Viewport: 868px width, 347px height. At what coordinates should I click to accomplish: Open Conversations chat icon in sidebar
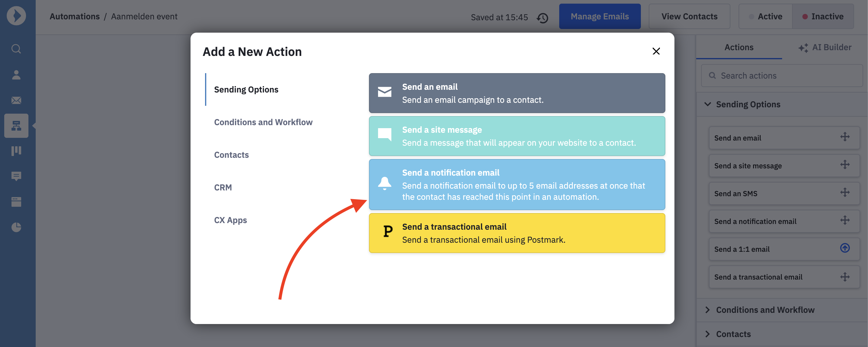point(16,176)
